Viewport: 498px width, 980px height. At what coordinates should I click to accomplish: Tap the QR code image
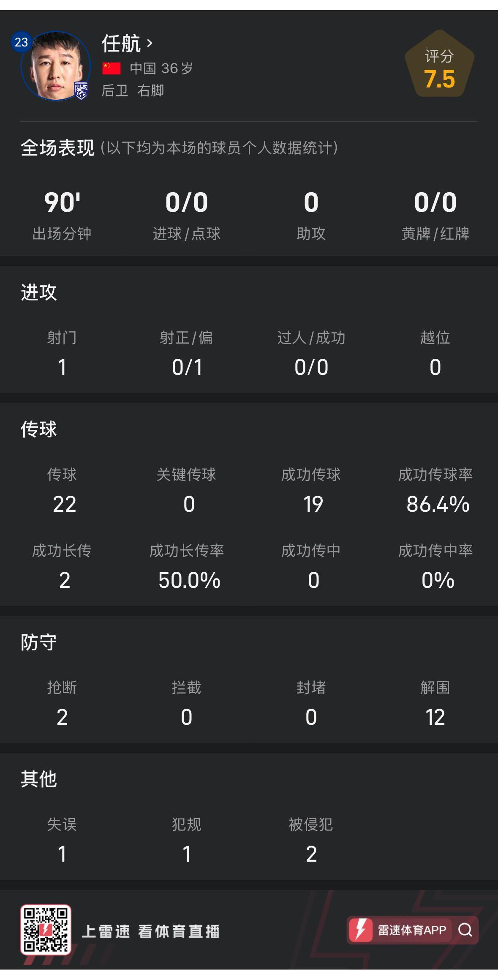point(46,930)
